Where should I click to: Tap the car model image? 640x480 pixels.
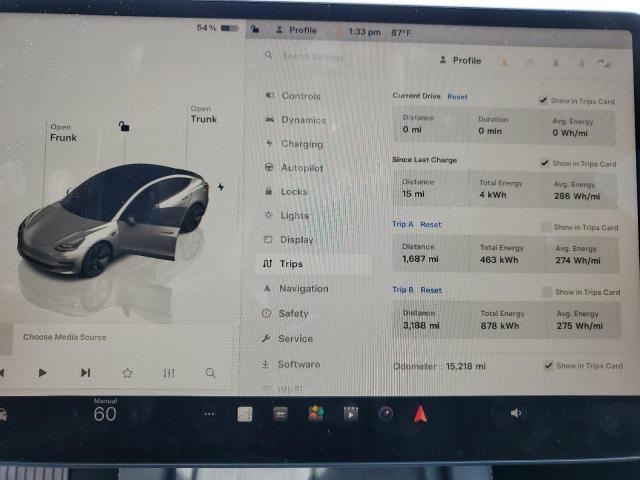click(113, 220)
